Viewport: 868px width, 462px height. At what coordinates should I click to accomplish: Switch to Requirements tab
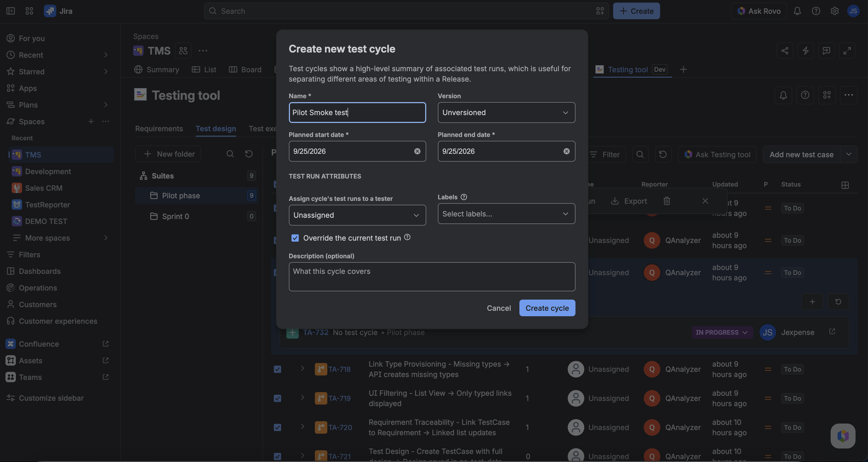coord(159,128)
